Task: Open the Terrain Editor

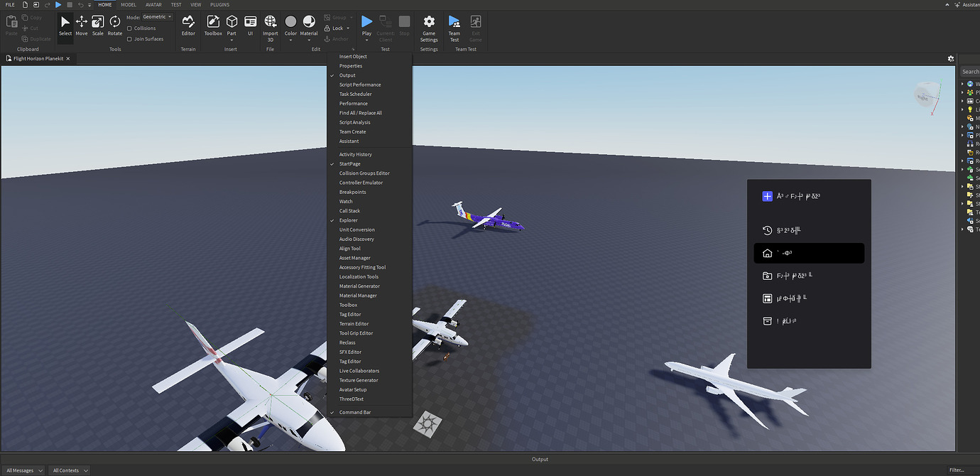Action: (x=188, y=26)
